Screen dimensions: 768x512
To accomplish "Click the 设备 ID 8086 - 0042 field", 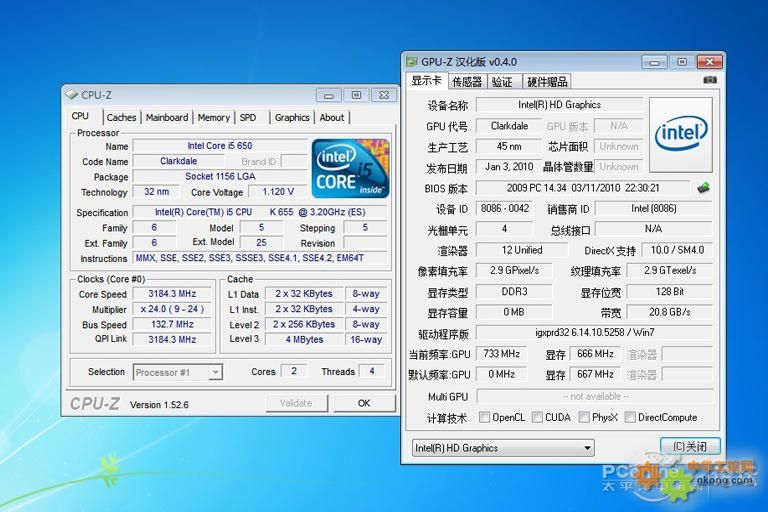I will (504, 209).
